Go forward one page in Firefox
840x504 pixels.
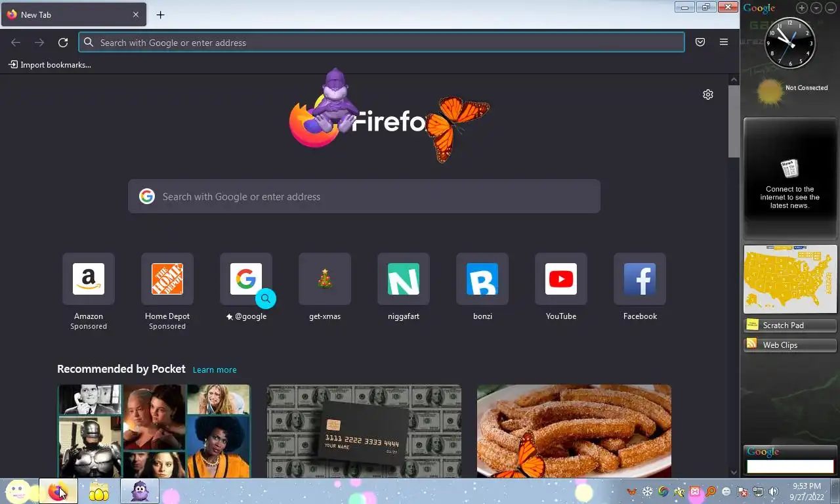point(39,43)
